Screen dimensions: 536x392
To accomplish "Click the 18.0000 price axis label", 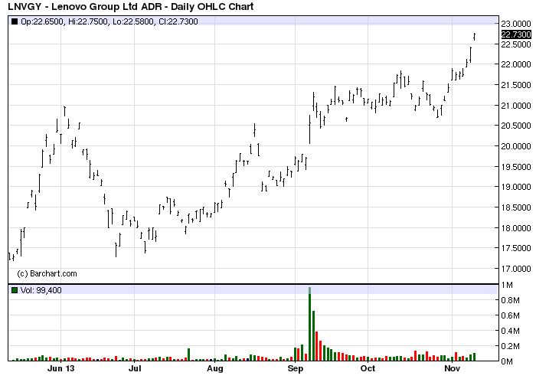I will (x=516, y=228).
